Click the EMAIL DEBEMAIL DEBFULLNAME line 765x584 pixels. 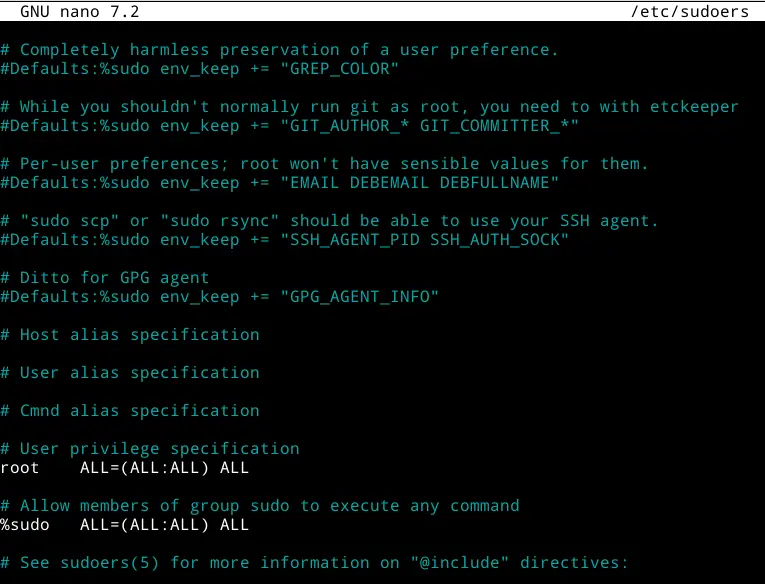pos(280,183)
